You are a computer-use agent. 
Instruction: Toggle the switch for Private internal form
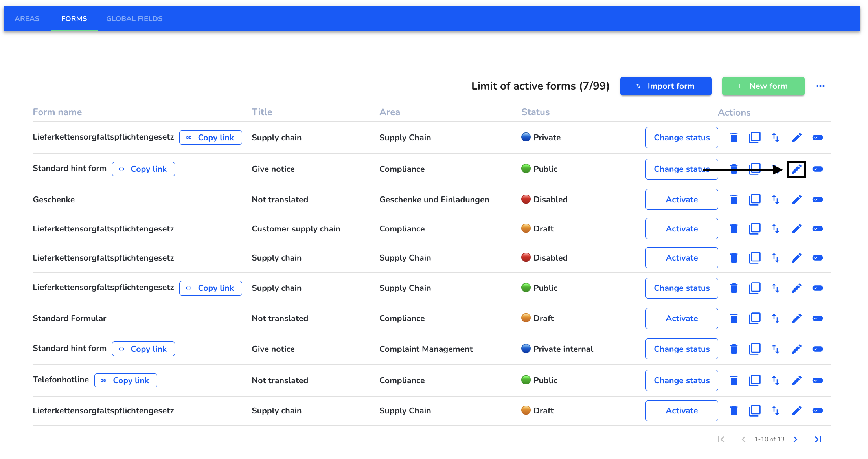coord(818,349)
